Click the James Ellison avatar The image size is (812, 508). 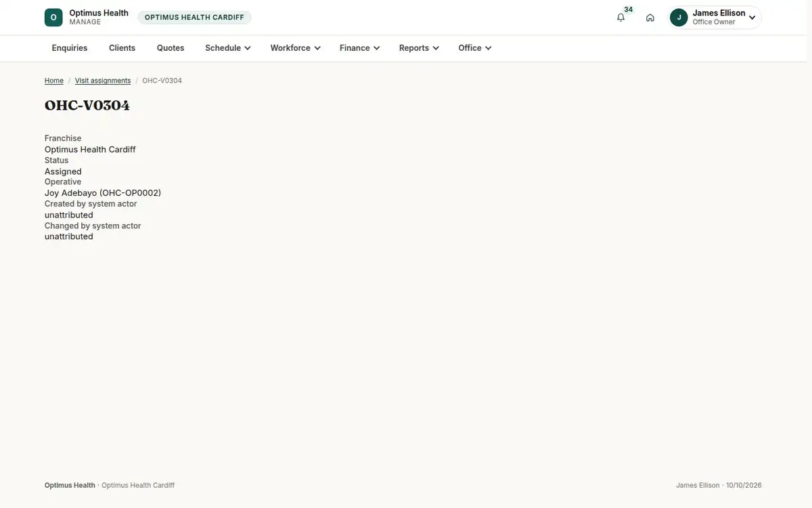pos(679,18)
